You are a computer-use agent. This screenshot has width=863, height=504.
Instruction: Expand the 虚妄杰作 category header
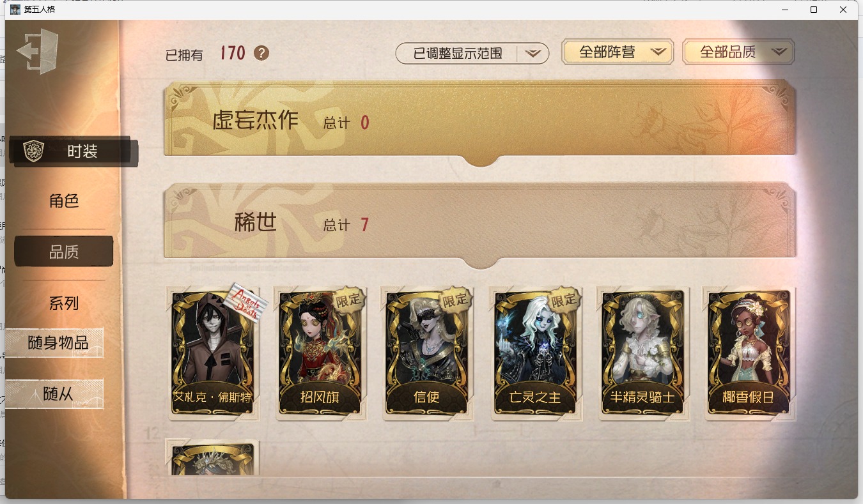[x=480, y=122]
